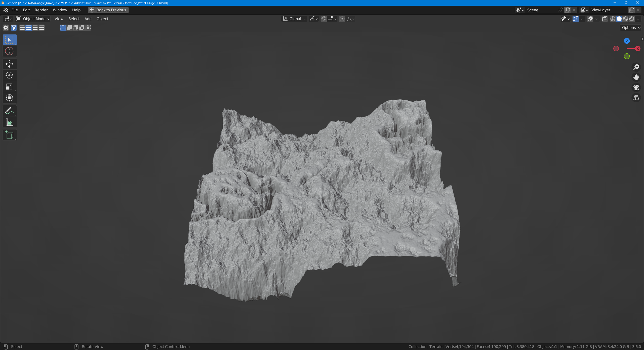Select the Add Cube tool
Viewport: 644px width, 350px height.
pyautogui.click(x=9, y=135)
